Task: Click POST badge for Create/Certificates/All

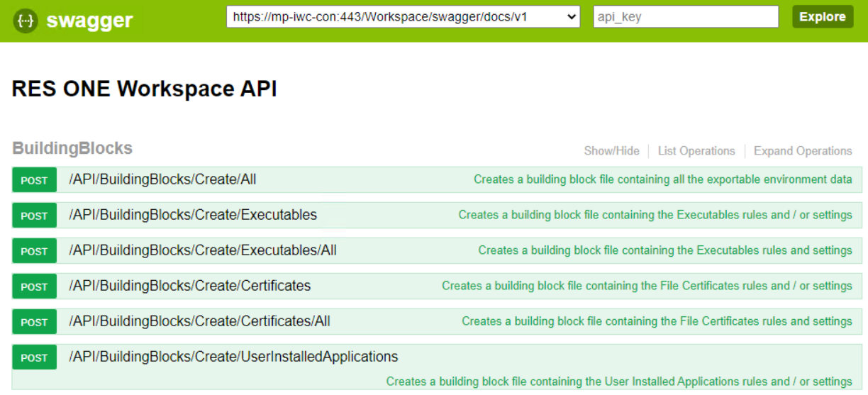Action: click(34, 322)
